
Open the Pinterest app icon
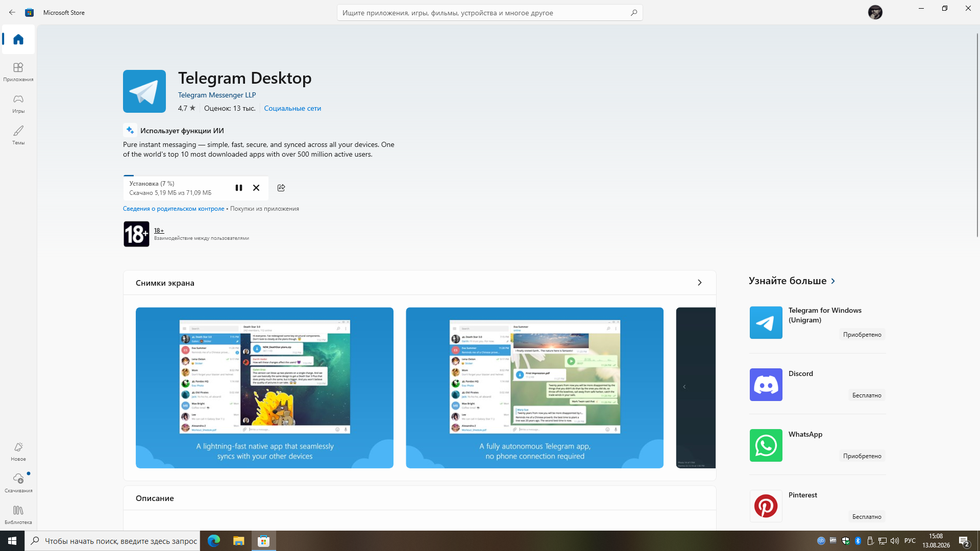click(x=766, y=506)
